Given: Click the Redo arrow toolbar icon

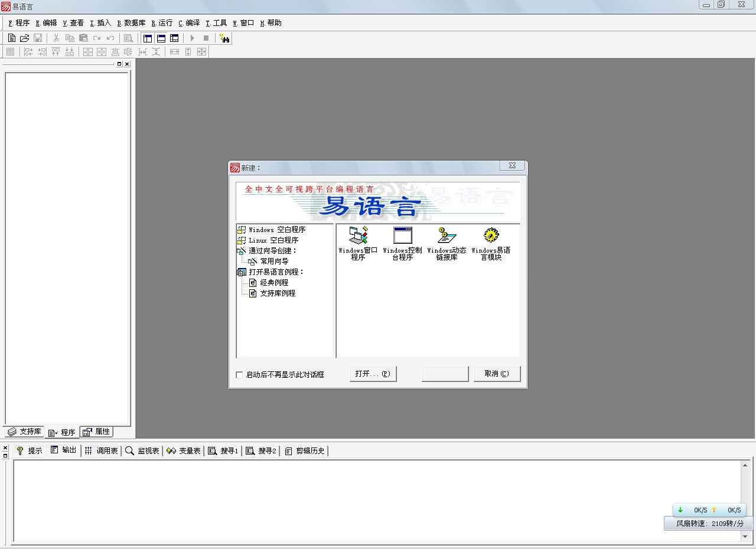Looking at the screenshot, I should tap(97, 38).
